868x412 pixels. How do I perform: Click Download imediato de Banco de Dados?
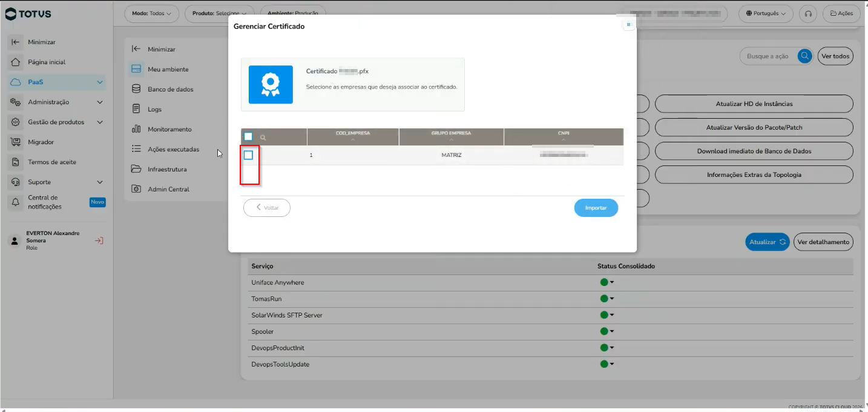tap(754, 151)
